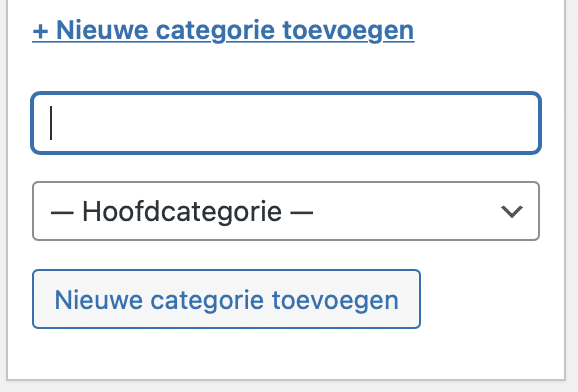Expand the parent category selector
The width and height of the screenshot is (578, 392).
pos(286,211)
